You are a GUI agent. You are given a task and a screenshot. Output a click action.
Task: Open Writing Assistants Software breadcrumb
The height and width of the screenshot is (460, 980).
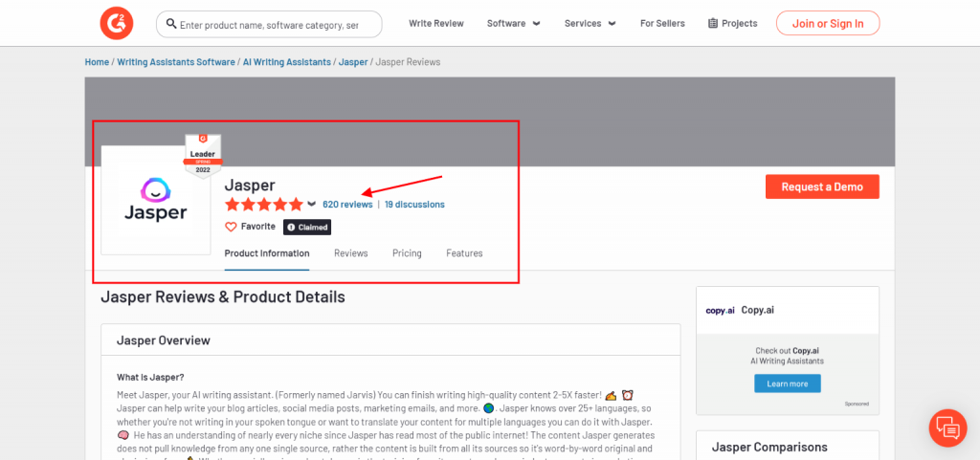pyautogui.click(x=176, y=62)
